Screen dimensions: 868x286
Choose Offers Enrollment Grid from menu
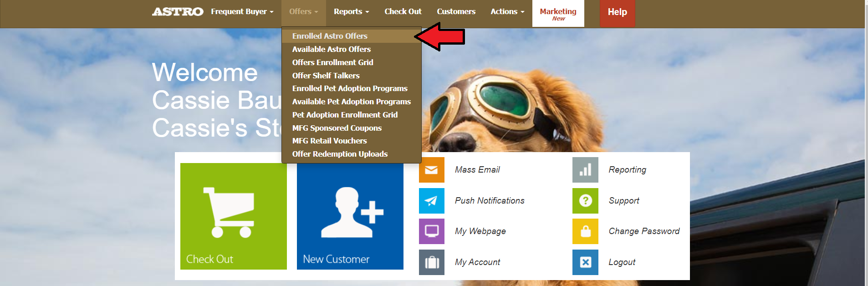[332, 62]
